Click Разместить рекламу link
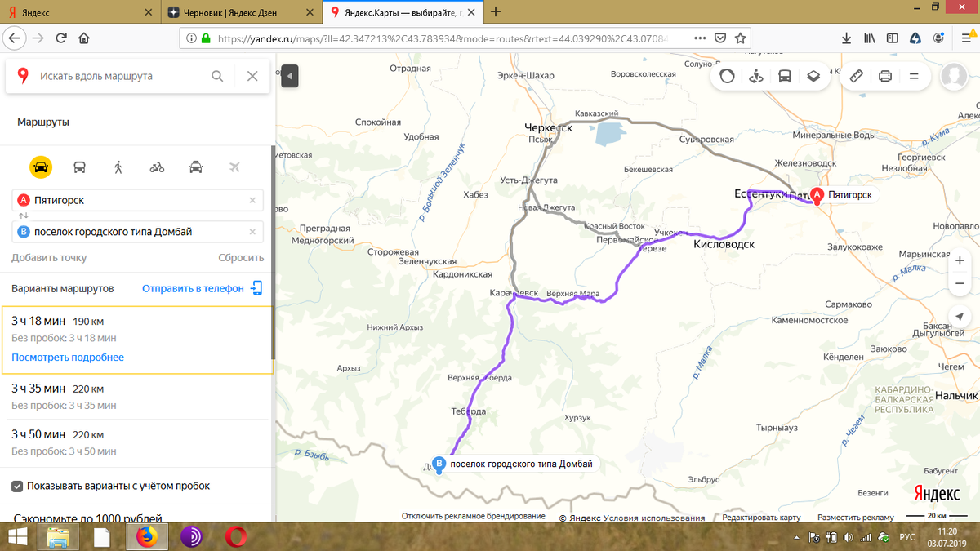Image resolution: width=980 pixels, height=551 pixels. pos(856,518)
